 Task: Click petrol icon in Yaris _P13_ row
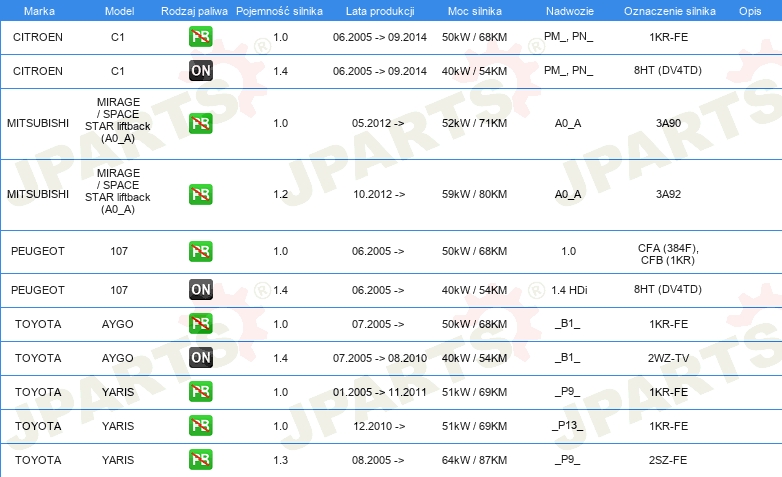[200, 426]
